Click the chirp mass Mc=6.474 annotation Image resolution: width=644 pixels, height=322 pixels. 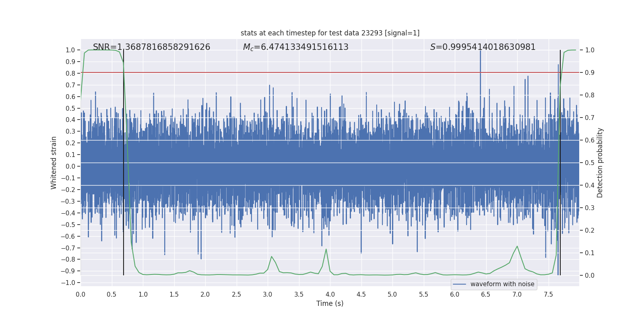(295, 47)
